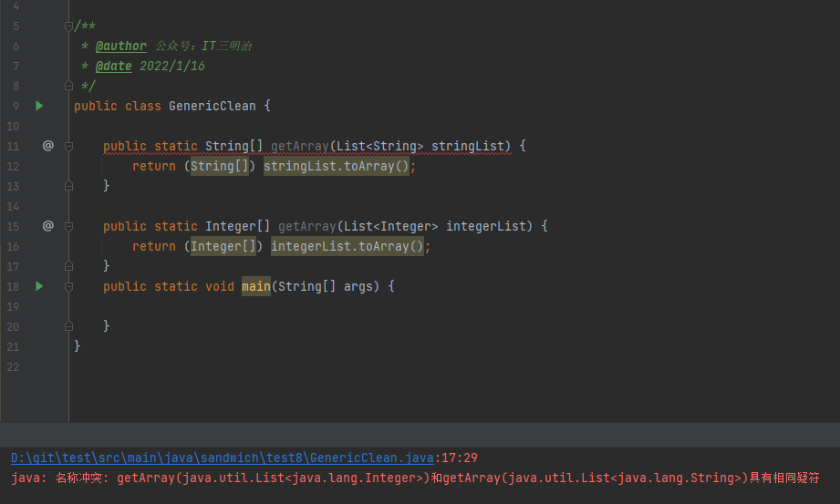840x504 pixels.
Task: Run main method via gutter arrow
Action: [x=39, y=286]
